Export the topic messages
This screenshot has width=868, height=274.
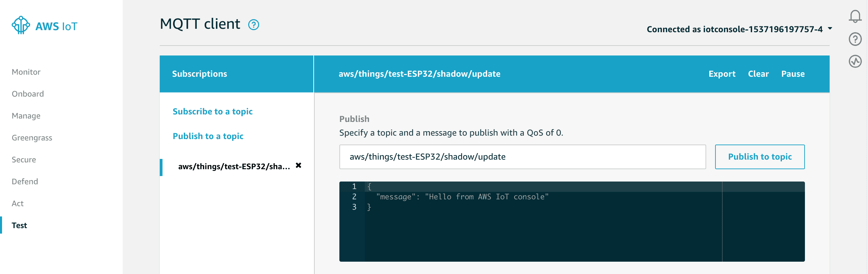[722, 74]
